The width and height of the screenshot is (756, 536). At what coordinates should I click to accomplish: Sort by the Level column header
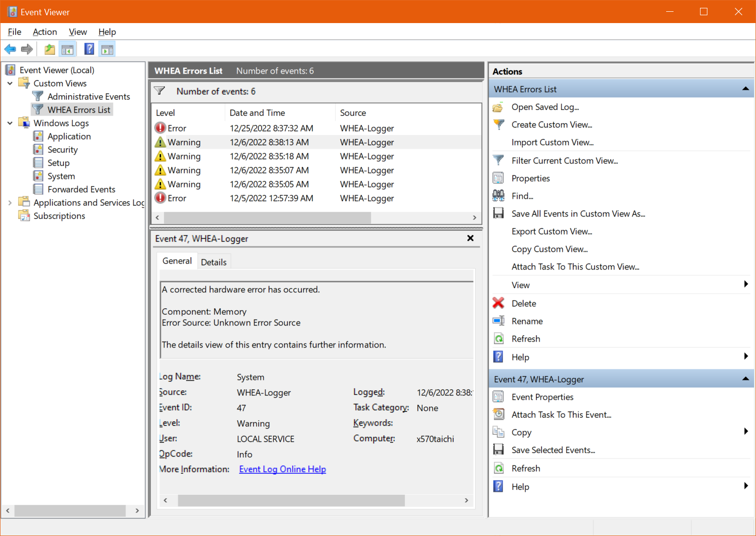tap(188, 113)
